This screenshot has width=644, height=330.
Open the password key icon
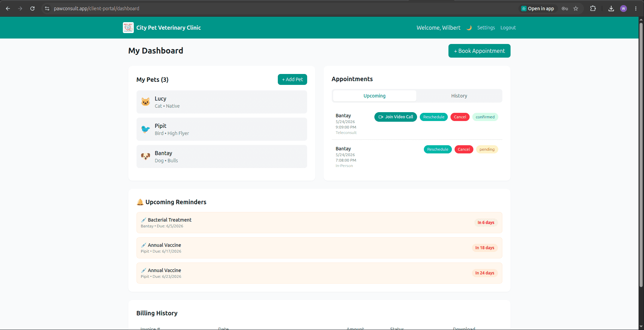pyautogui.click(x=565, y=9)
